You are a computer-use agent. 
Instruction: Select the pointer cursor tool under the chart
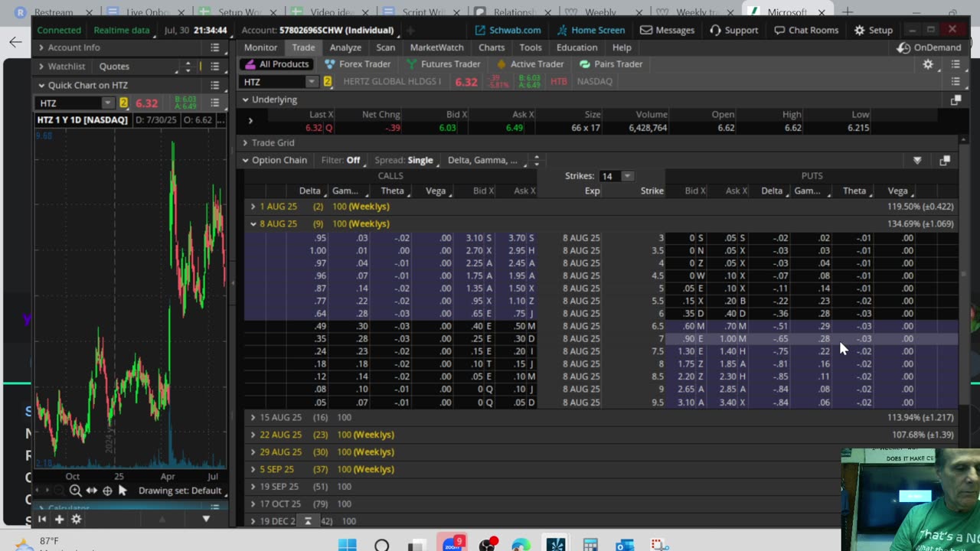[122, 491]
